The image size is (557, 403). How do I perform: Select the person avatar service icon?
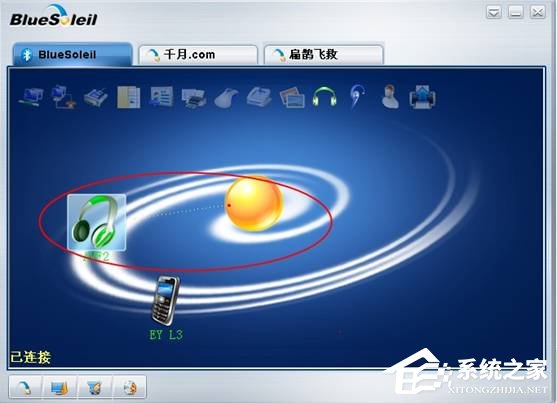click(x=390, y=96)
